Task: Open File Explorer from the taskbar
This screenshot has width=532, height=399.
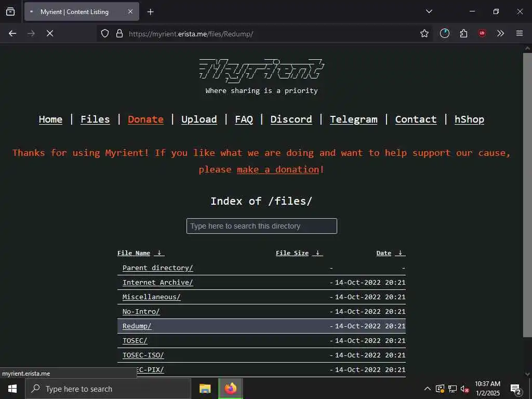Action: [205, 389]
